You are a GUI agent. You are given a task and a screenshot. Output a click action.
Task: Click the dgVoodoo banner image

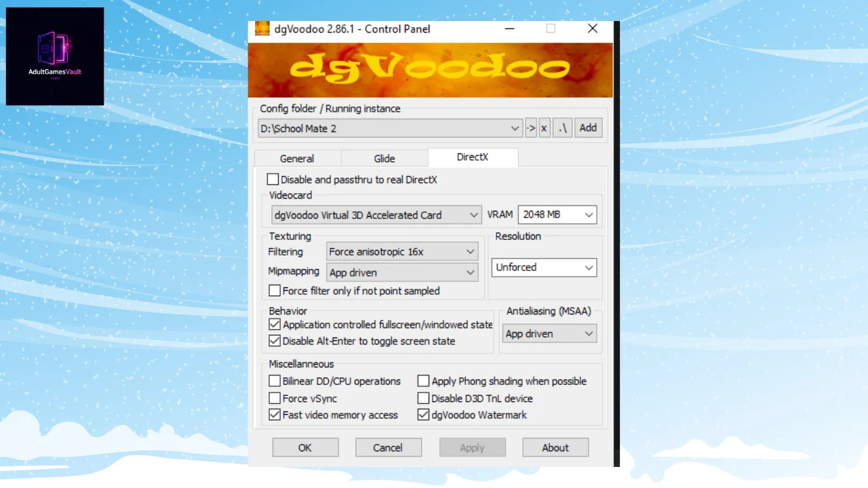pos(430,70)
